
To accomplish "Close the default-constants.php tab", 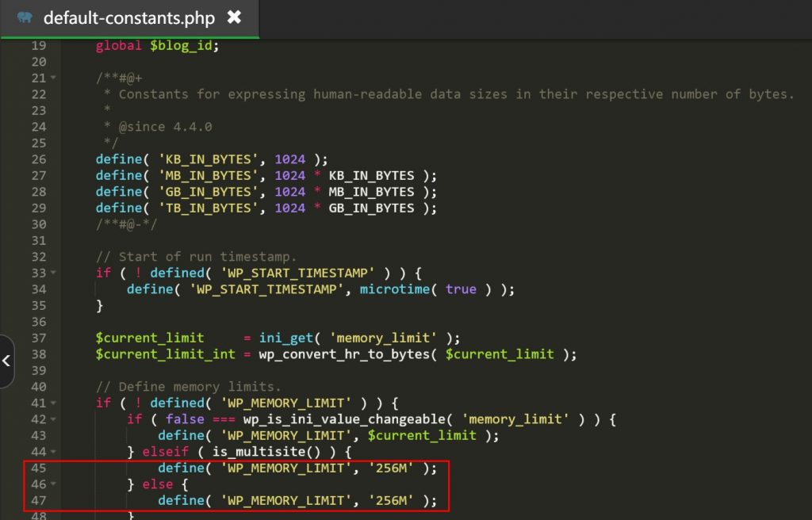I will [234, 17].
